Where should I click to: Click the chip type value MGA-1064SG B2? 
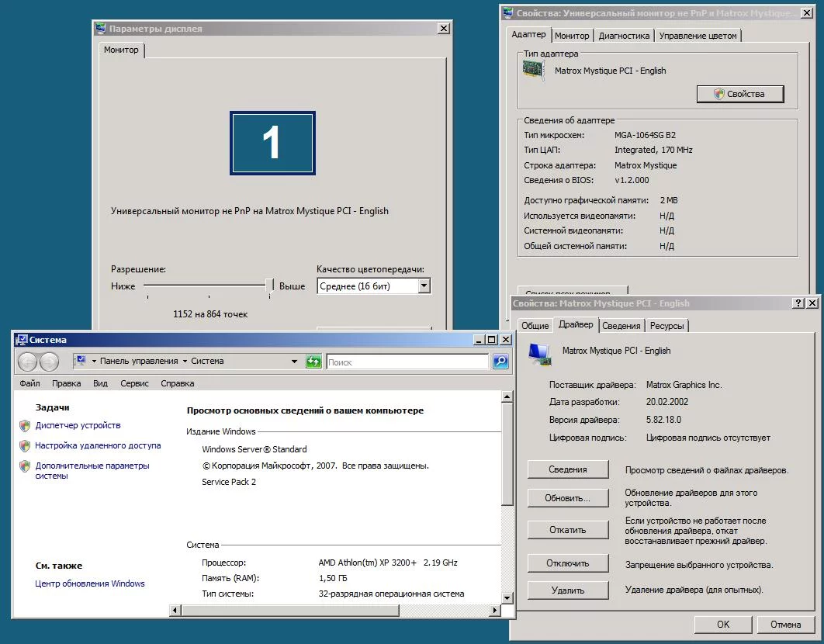(x=646, y=135)
